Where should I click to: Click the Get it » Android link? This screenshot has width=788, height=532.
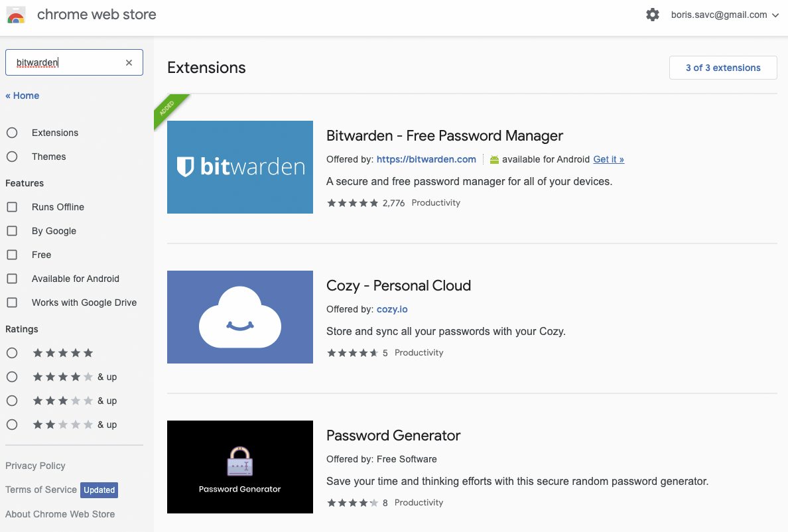click(609, 159)
